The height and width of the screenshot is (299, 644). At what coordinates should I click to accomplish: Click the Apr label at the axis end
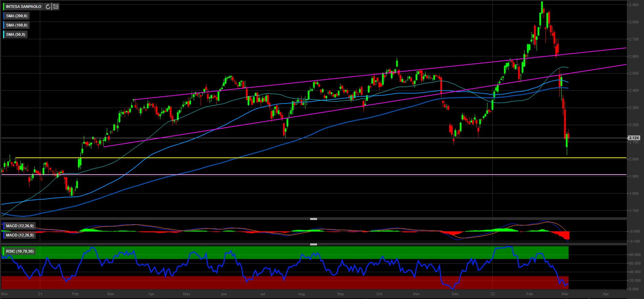coord(606,294)
